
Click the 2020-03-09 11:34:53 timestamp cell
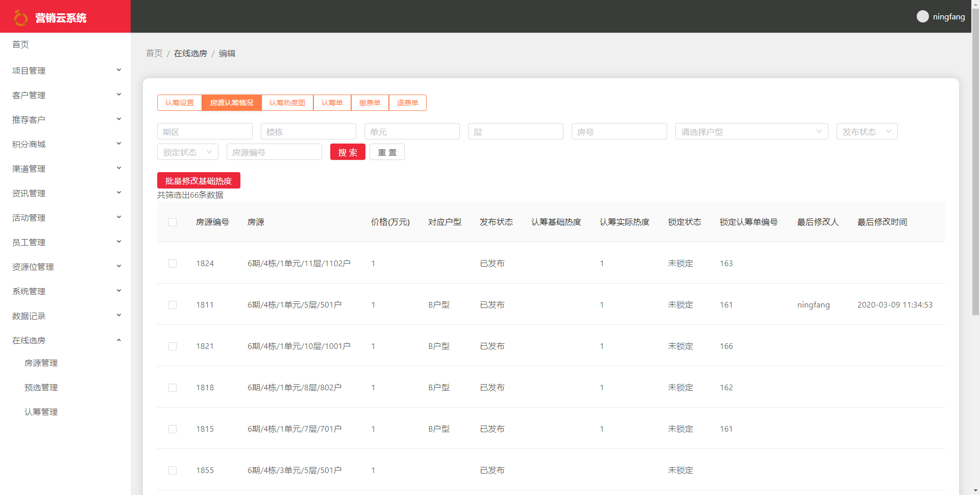(895, 305)
